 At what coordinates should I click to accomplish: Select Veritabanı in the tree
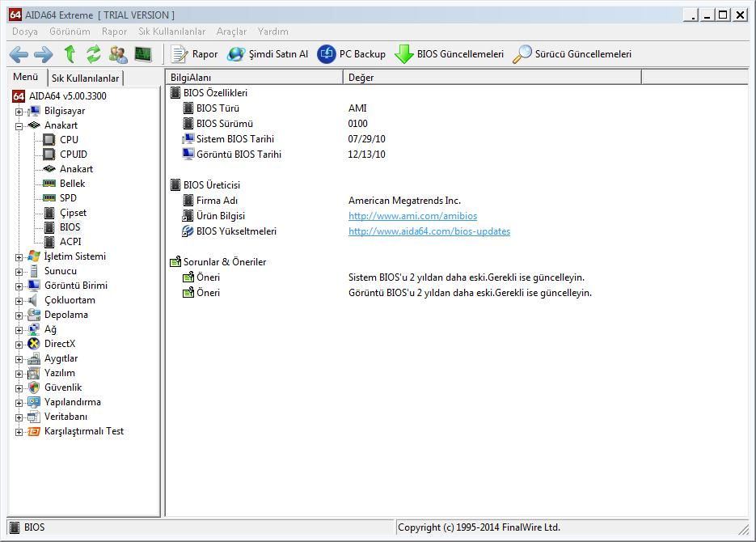pos(66,417)
